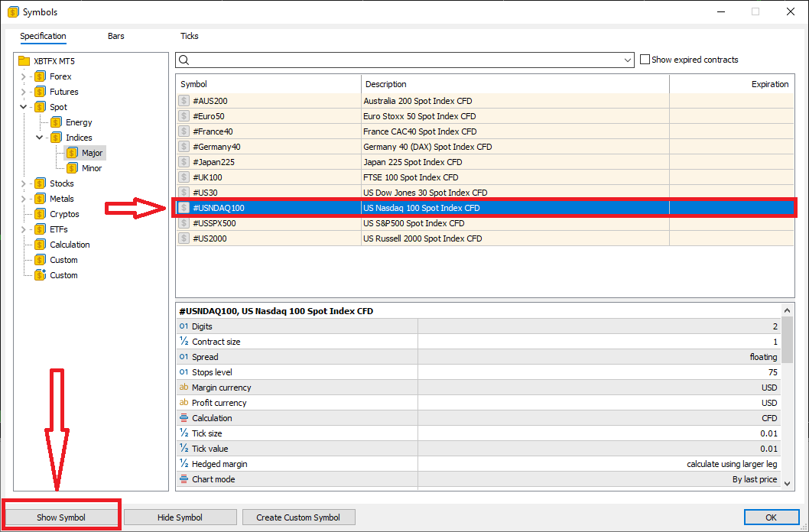This screenshot has height=532, width=809.
Task: Click the dollar icon beside #AUS200
Action: pos(184,101)
